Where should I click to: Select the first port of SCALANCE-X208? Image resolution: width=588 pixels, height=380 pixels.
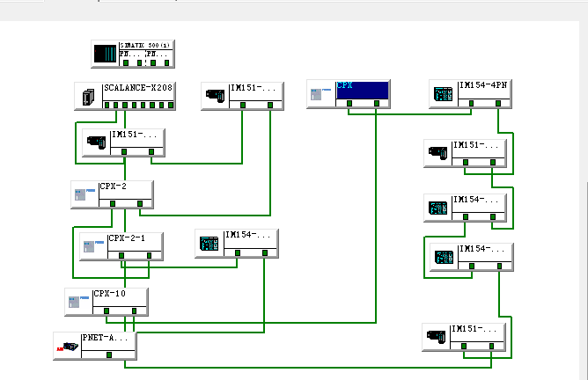(x=108, y=106)
